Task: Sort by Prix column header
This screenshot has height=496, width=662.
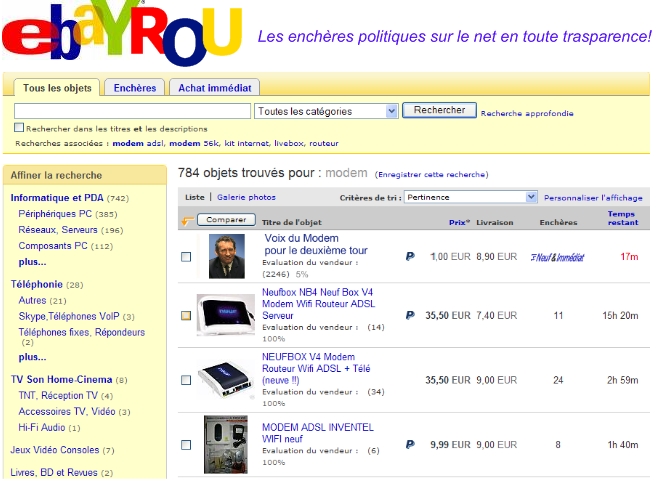Action: (459, 222)
